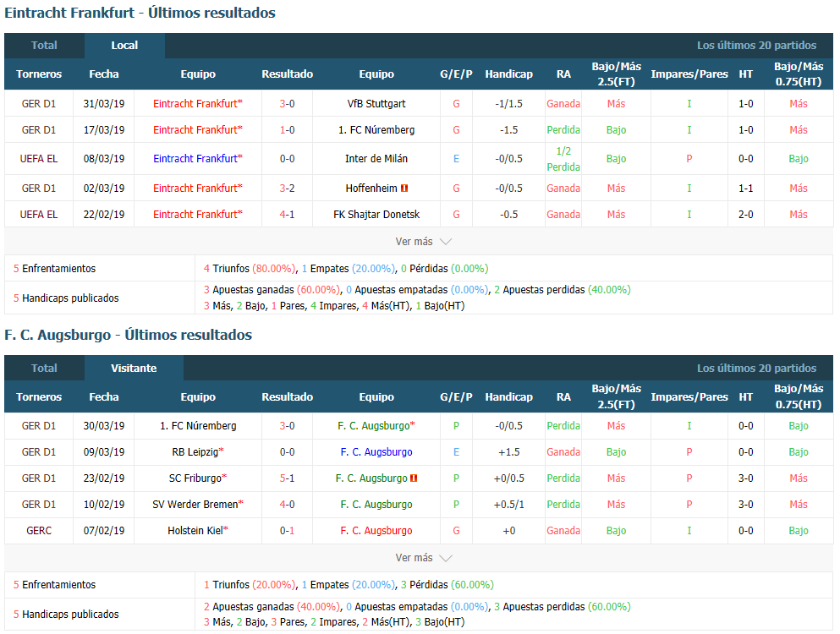Click handicap +0.5/1 in Werder Bremen row
This screenshot has height=634, width=840.
[x=509, y=505]
